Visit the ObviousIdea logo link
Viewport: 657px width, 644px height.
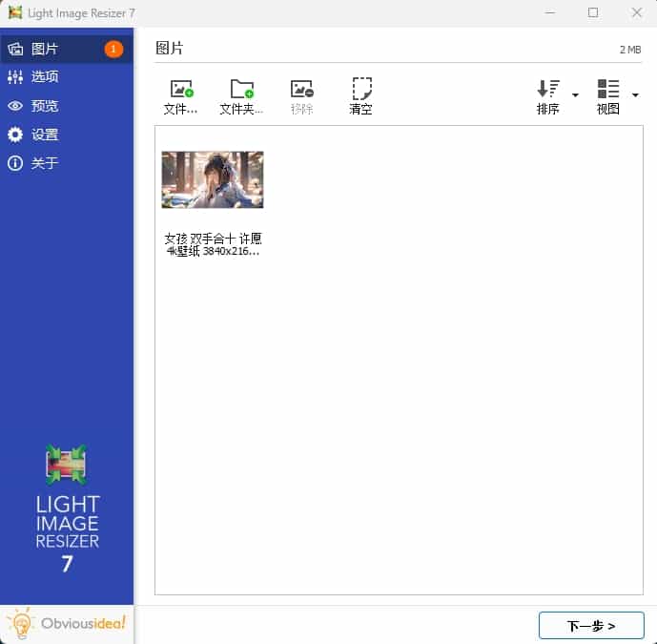(67, 624)
